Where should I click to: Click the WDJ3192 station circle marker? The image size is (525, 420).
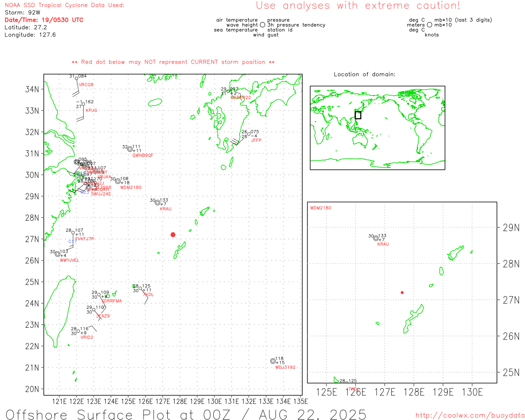273,361
